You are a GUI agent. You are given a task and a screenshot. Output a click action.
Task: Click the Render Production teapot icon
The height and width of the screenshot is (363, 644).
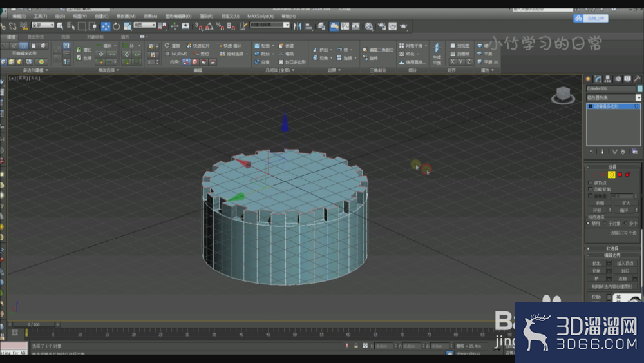pos(404,26)
